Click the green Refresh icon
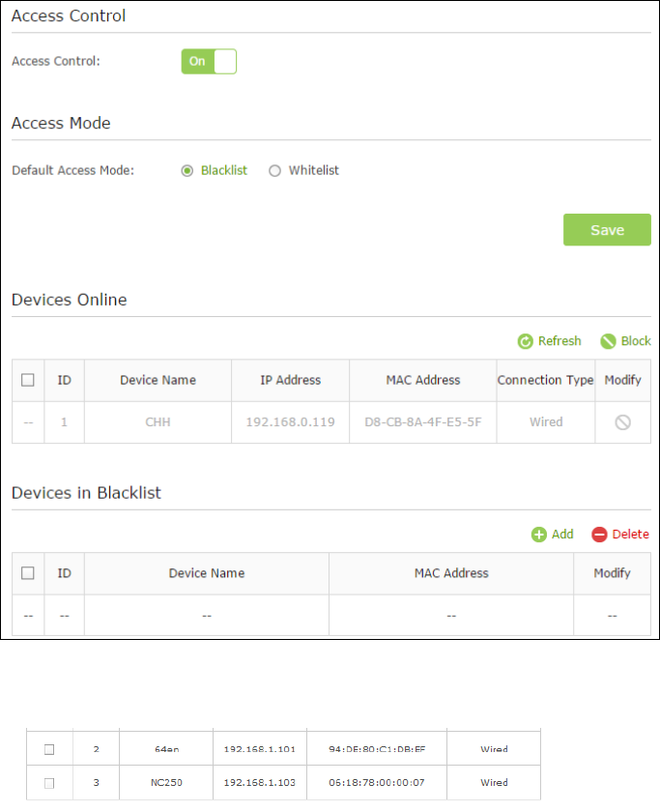Screen dimensions: 660x812 525,341
